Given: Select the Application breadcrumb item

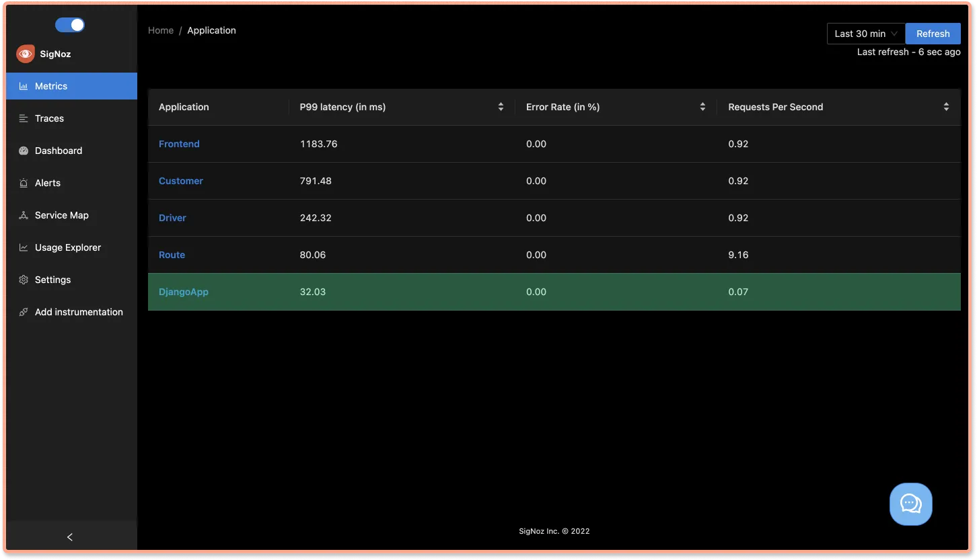Looking at the screenshot, I should pyautogui.click(x=211, y=30).
